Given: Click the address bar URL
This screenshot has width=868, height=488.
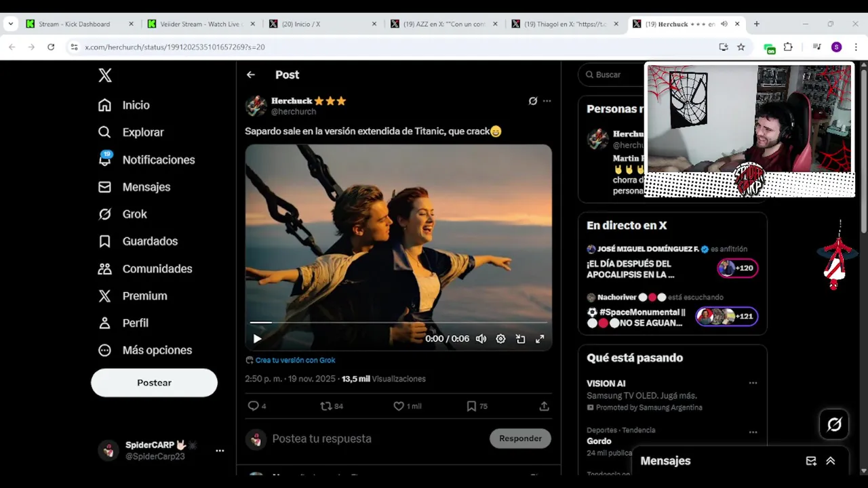Looking at the screenshot, I should tap(175, 47).
